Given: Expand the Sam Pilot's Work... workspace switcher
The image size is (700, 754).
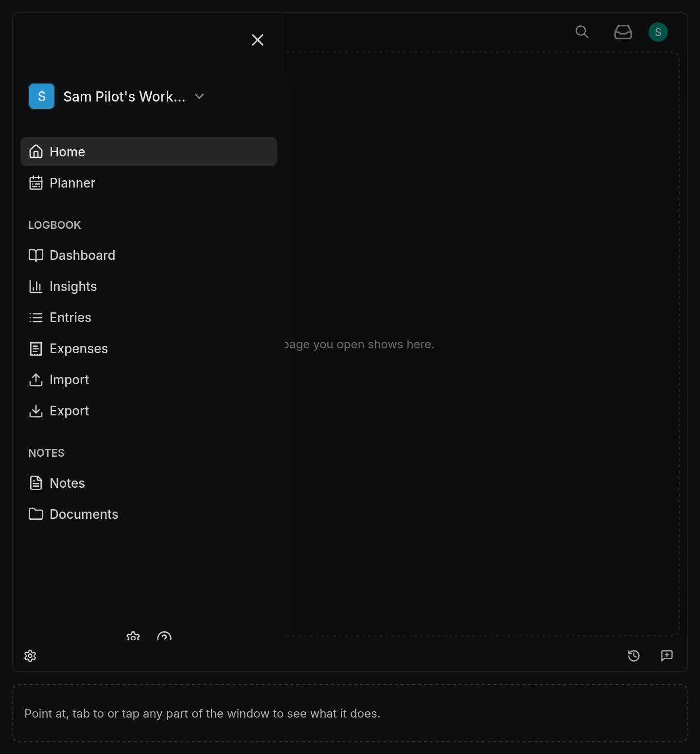Looking at the screenshot, I should click(x=117, y=96).
